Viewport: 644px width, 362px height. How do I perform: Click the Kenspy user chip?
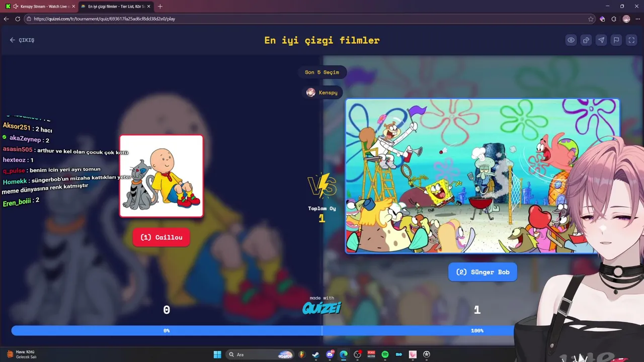point(323,93)
